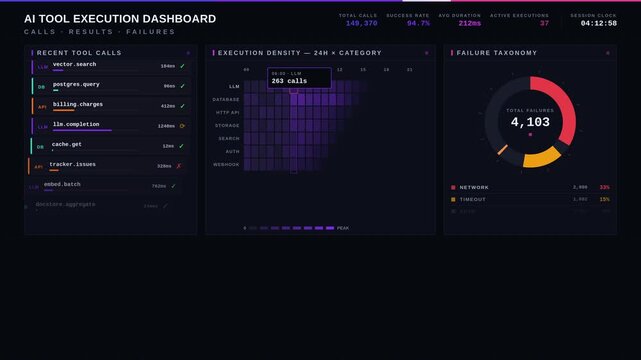Click the Success Rate value 94.7%
This screenshot has width=641, height=360.
coord(418,23)
